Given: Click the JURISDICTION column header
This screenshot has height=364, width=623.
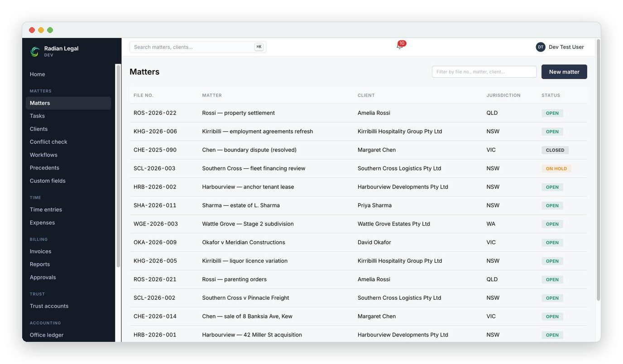Looking at the screenshot, I should [503, 95].
